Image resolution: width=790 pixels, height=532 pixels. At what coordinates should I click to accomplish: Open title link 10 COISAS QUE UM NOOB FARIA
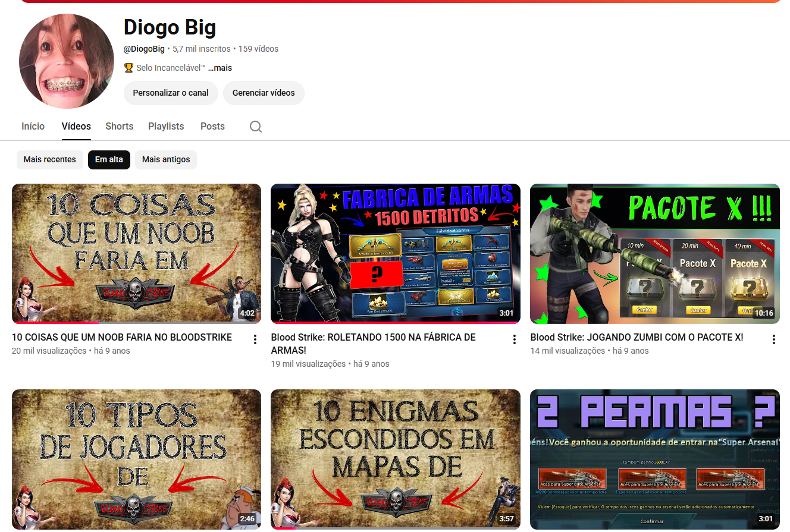tap(122, 337)
